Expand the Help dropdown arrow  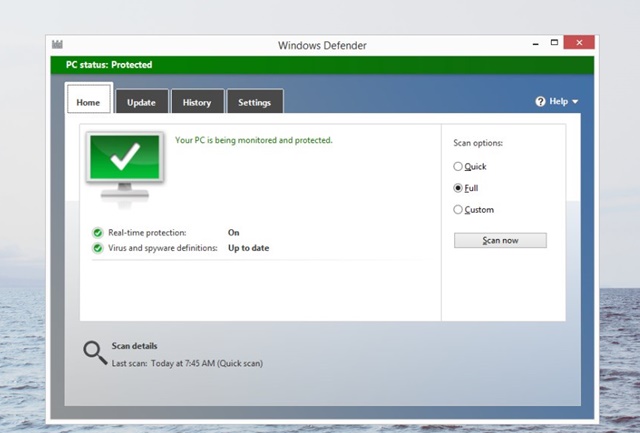pos(575,102)
